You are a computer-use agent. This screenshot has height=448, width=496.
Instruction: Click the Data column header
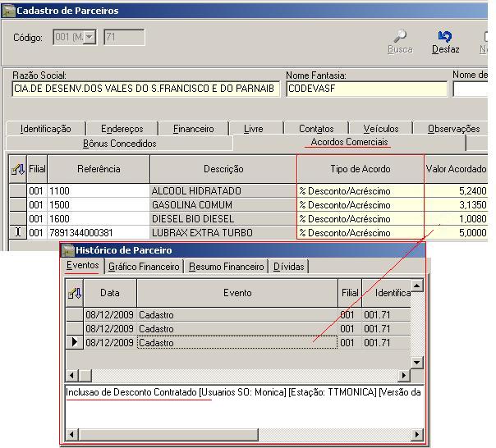(110, 293)
